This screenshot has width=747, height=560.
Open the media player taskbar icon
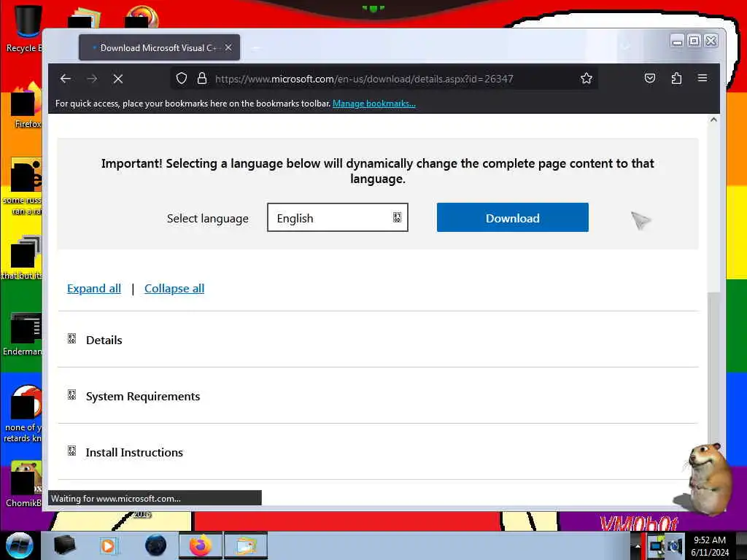pyautogui.click(x=108, y=545)
